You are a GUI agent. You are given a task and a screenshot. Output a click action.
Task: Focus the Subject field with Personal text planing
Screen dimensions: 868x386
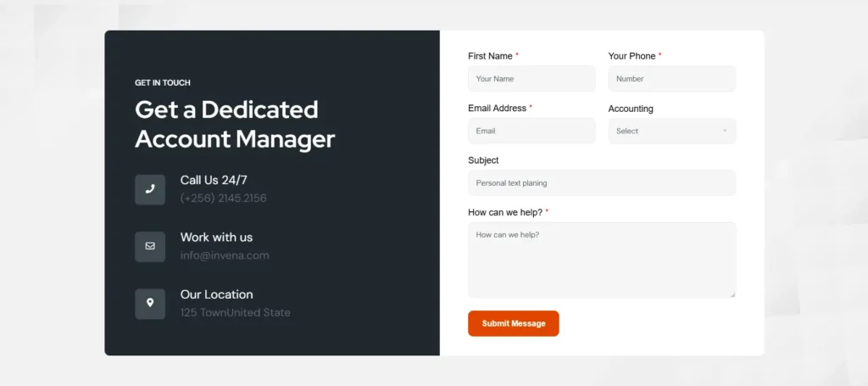602,182
